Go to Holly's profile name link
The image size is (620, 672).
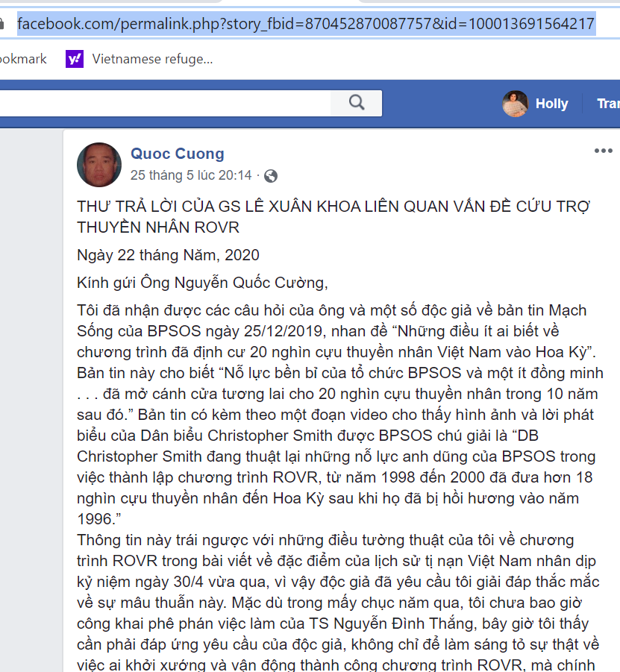pyautogui.click(x=551, y=104)
